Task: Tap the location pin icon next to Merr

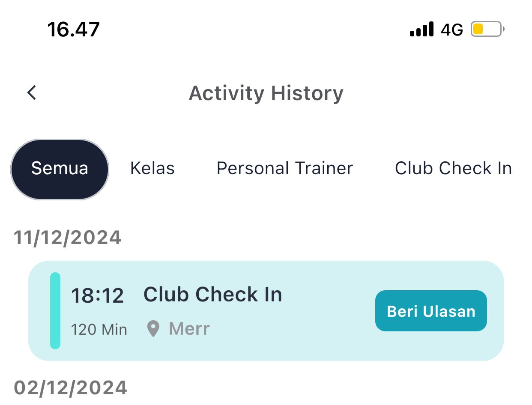Action: click(x=153, y=329)
